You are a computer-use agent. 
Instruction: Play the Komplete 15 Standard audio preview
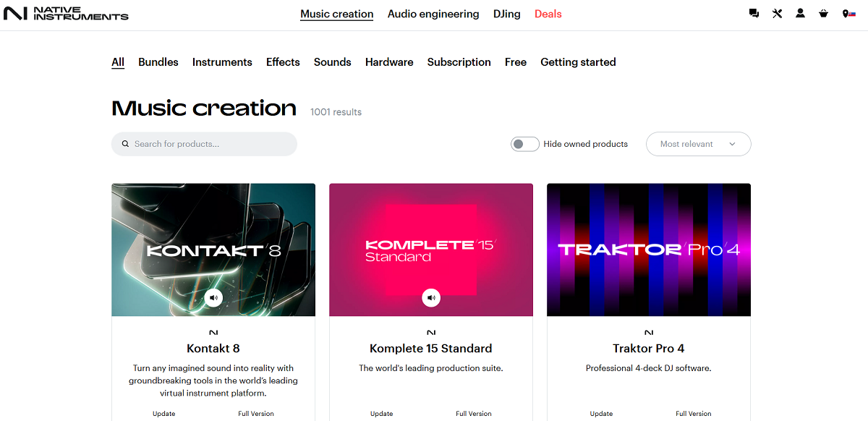pos(431,297)
